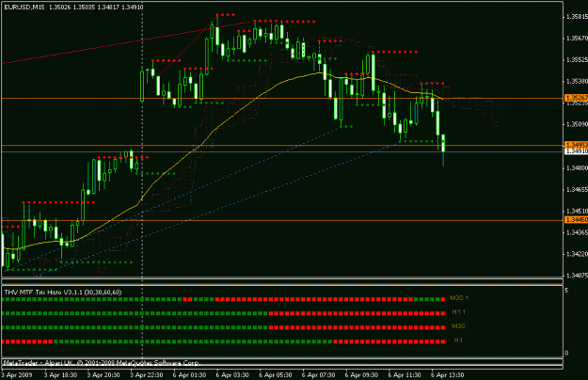
Task: Select the orange 1.34953 price level tag
Action: (577, 145)
